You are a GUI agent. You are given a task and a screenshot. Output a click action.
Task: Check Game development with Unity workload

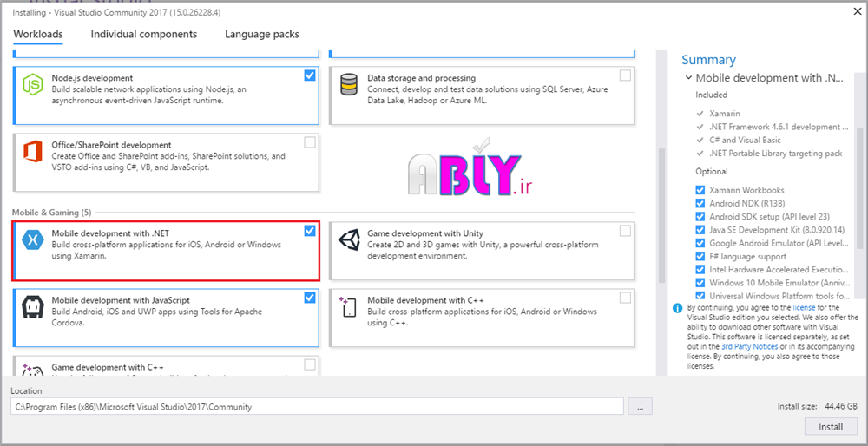pos(625,232)
